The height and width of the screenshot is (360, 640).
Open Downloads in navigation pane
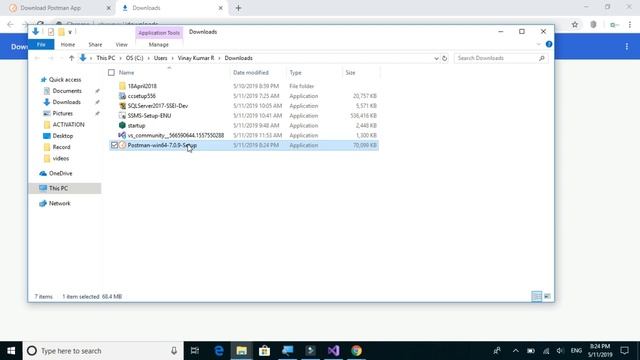67,102
